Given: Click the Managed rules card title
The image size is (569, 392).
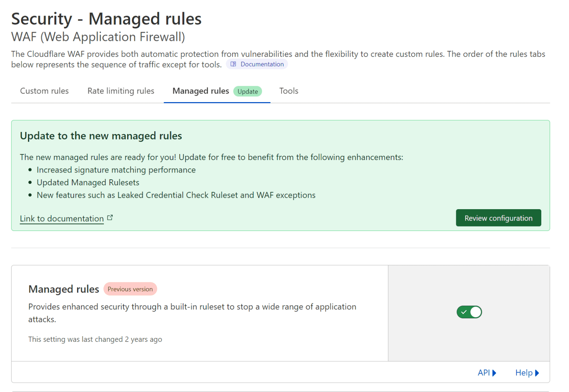Looking at the screenshot, I should pyautogui.click(x=64, y=289).
